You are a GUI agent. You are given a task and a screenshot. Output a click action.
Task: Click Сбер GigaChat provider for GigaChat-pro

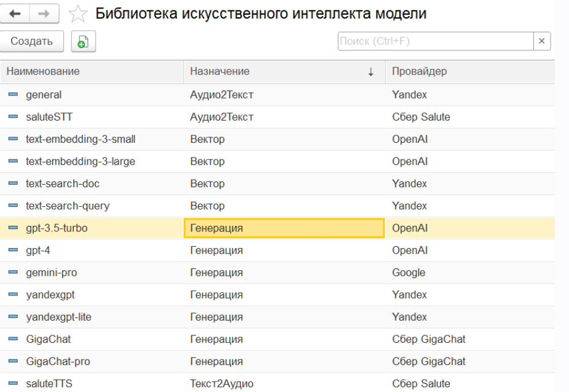point(429,361)
